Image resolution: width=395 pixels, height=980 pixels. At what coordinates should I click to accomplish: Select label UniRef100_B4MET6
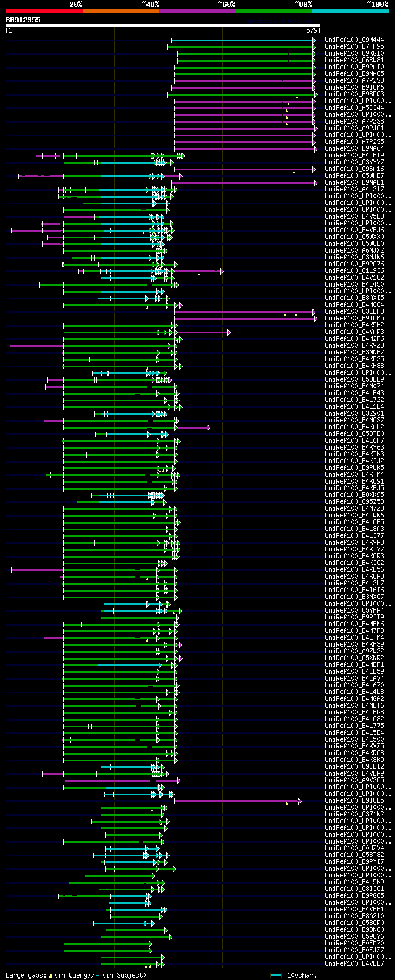point(355,706)
